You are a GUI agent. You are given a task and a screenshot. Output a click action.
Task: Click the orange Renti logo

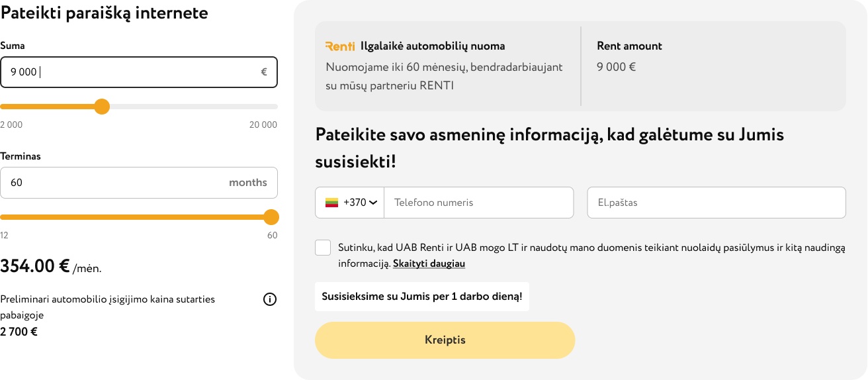pos(340,46)
